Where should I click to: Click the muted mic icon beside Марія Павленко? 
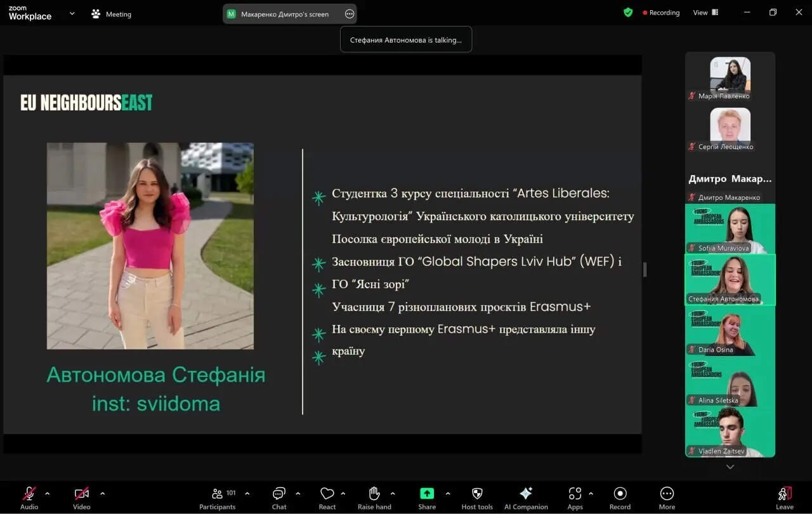(x=692, y=96)
